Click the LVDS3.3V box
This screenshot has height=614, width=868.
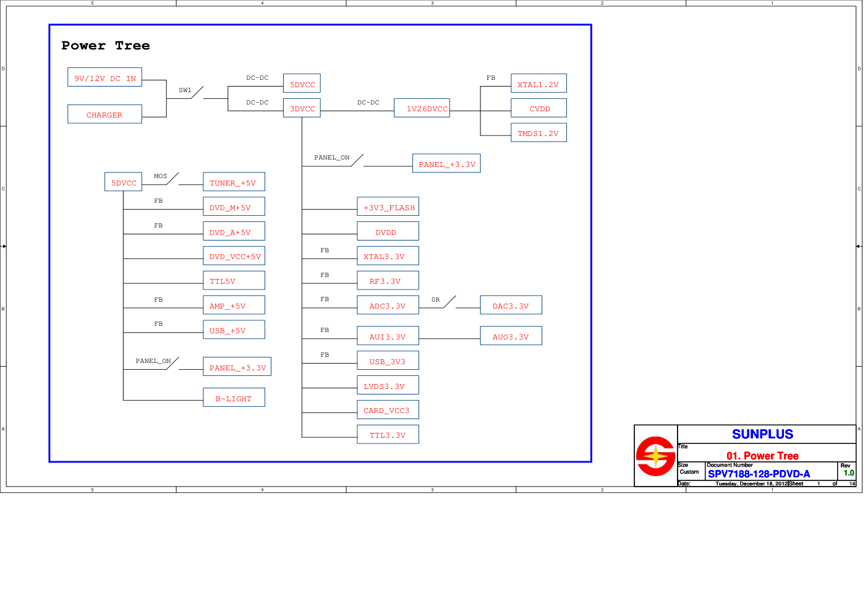pos(388,386)
